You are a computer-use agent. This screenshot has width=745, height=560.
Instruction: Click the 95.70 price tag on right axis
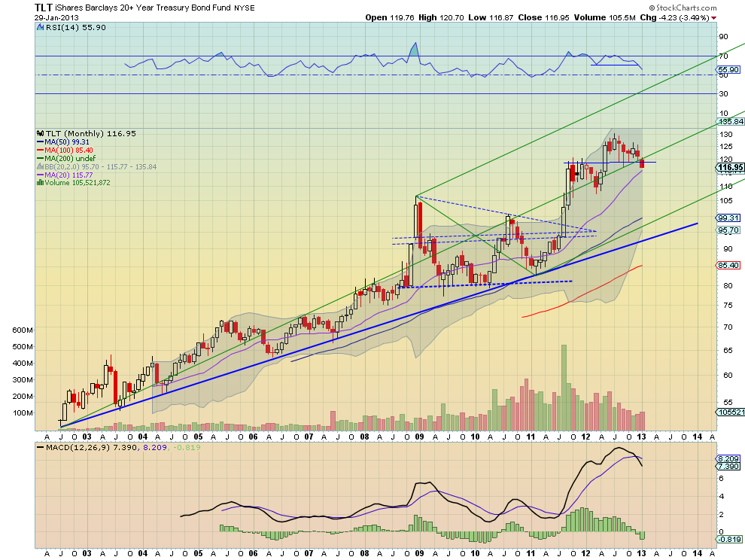click(728, 230)
